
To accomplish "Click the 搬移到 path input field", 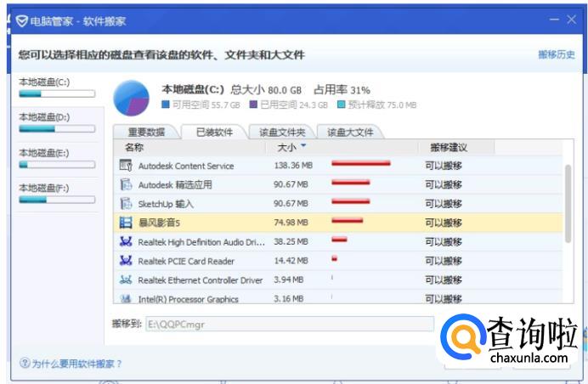I will click(290, 324).
